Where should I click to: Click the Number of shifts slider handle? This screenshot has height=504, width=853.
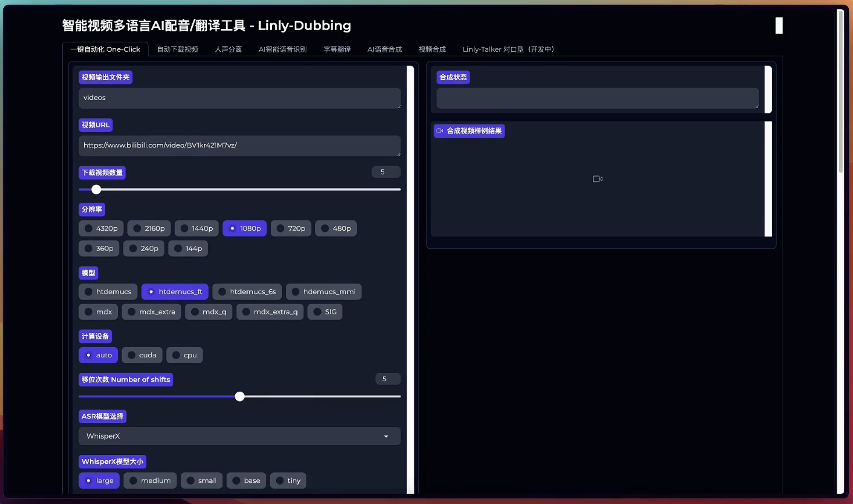240,397
